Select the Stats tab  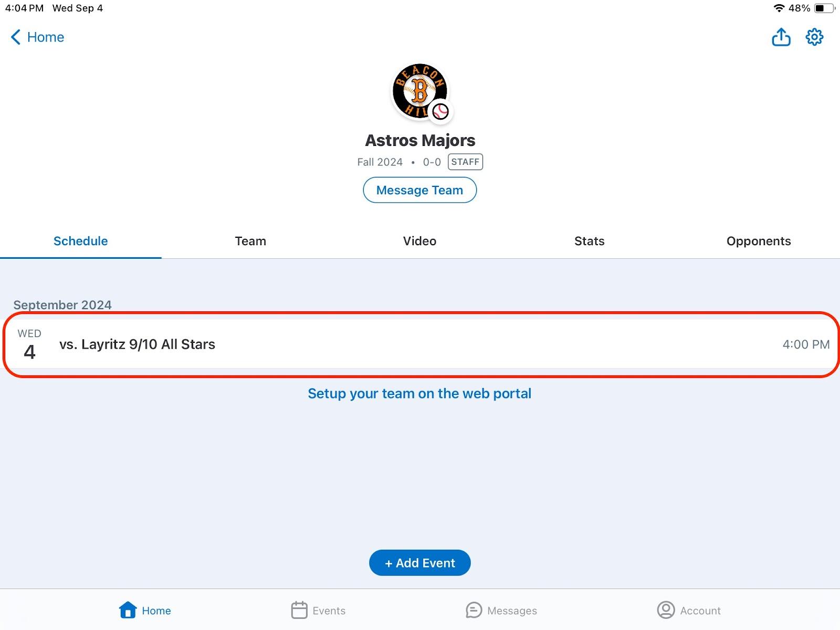coord(589,241)
